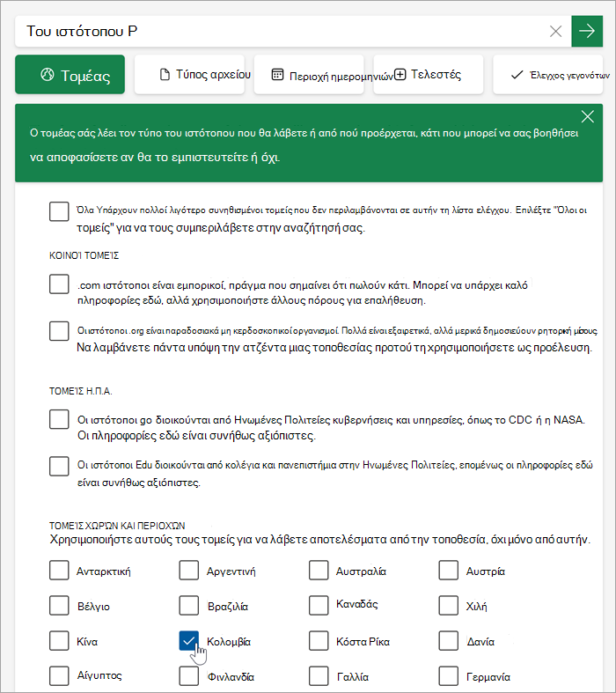
Task: Check the Edu sites checkbox
Action: point(59,466)
